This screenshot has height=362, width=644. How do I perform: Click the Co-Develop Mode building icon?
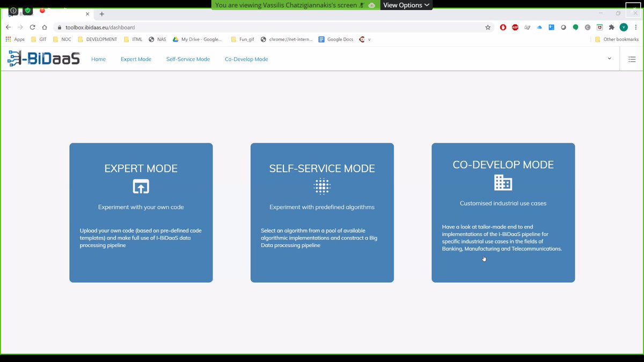coord(503,183)
